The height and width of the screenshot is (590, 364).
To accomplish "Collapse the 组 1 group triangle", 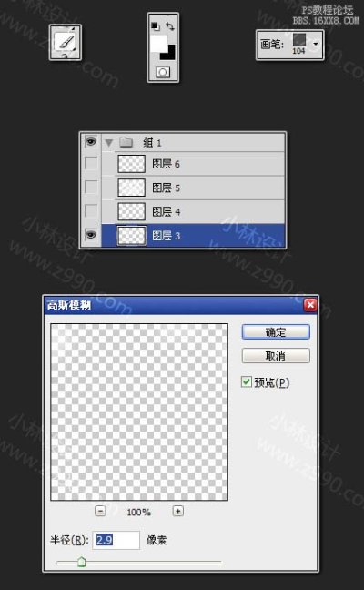I will (x=109, y=143).
